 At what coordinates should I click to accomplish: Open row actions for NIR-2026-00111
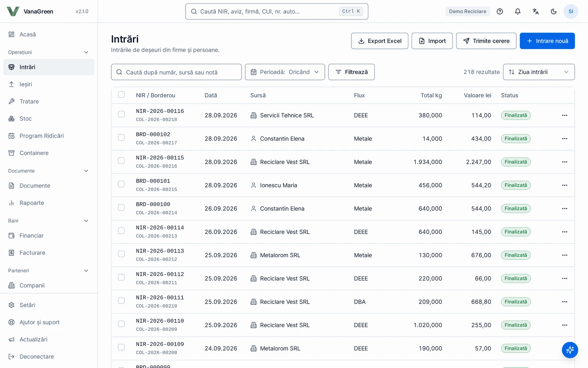point(565,302)
